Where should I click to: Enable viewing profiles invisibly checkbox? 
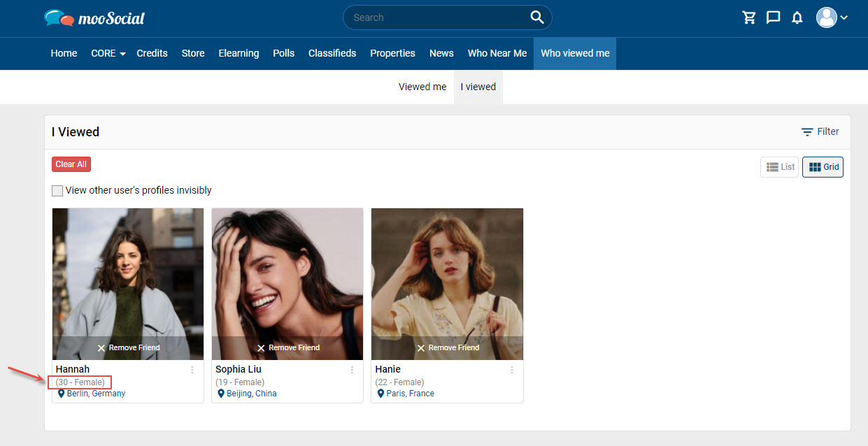click(57, 190)
